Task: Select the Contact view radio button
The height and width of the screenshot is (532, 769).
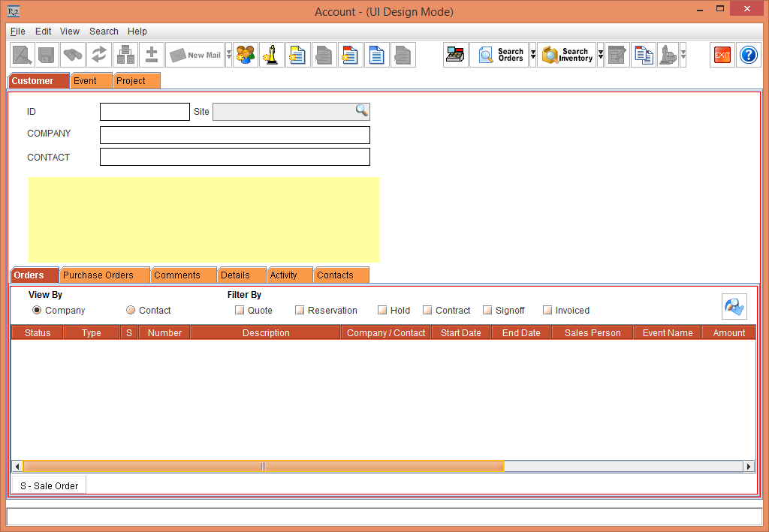Action: click(x=129, y=310)
